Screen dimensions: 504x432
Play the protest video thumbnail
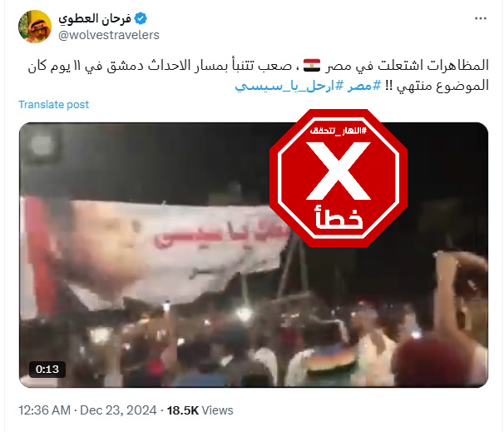[x=254, y=255]
